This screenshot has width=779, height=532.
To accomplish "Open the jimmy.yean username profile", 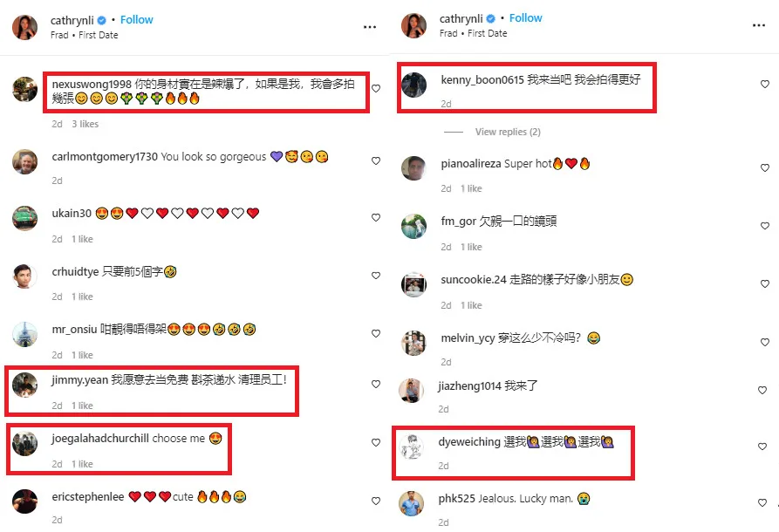I will click(80, 380).
